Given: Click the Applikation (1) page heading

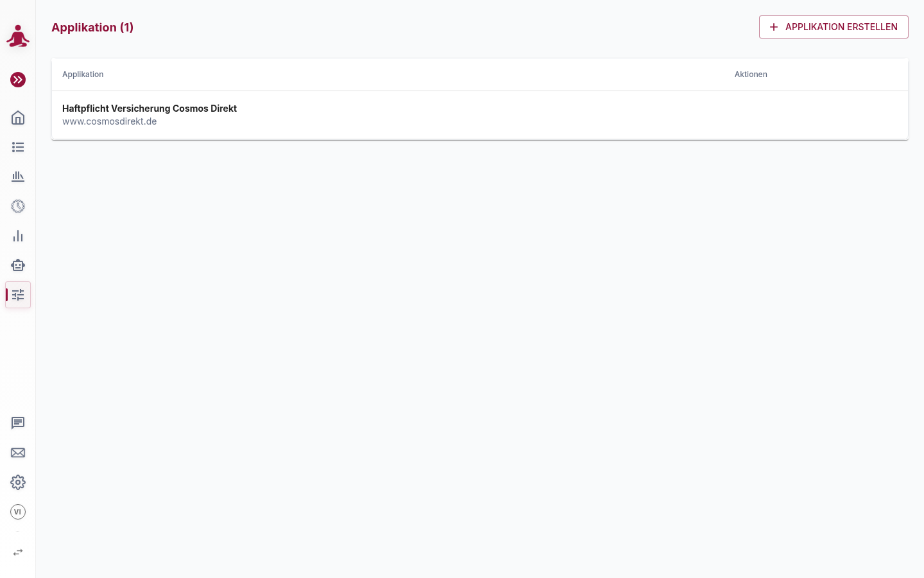Looking at the screenshot, I should point(92,27).
